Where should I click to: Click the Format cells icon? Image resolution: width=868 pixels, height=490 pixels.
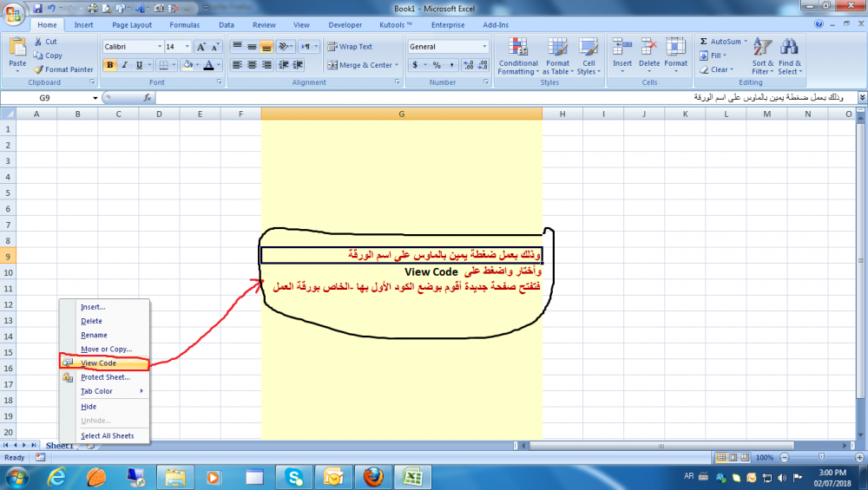point(675,48)
